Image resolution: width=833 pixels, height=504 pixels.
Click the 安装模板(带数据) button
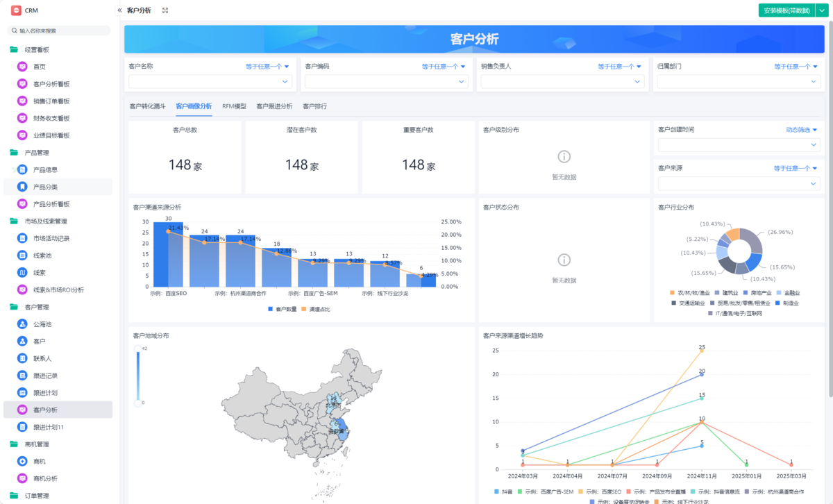(786, 10)
